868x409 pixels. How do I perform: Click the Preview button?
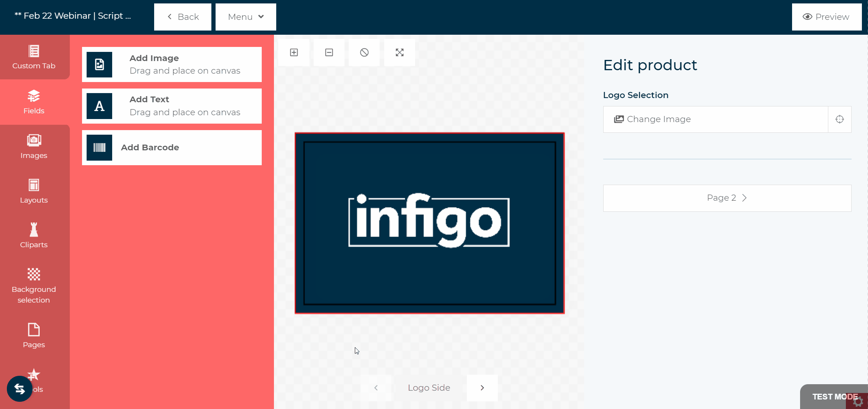pos(826,17)
